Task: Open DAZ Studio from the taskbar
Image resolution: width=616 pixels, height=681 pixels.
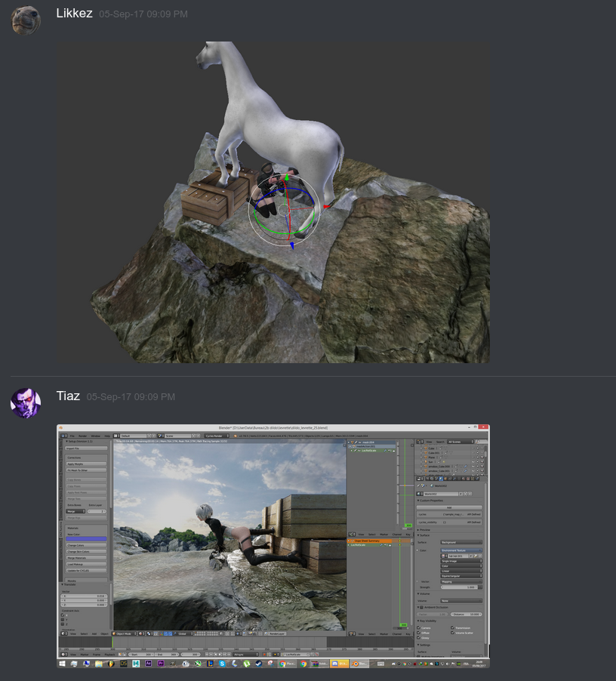Action: click(124, 664)
